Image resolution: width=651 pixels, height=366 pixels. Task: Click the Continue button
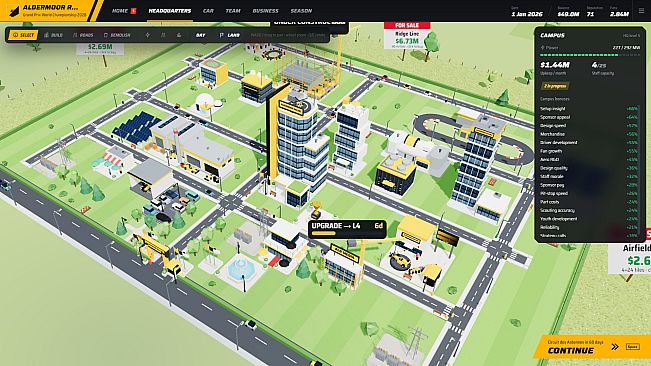click(x=592, y=347)
